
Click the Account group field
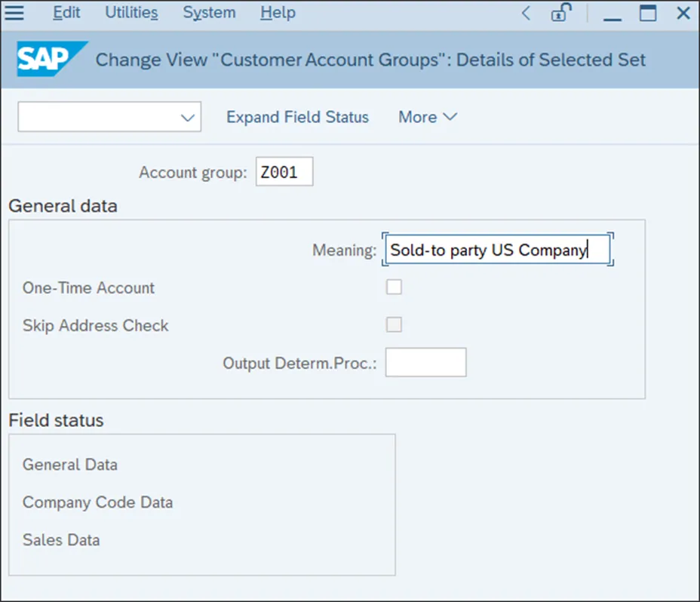(x=284, y=172)
